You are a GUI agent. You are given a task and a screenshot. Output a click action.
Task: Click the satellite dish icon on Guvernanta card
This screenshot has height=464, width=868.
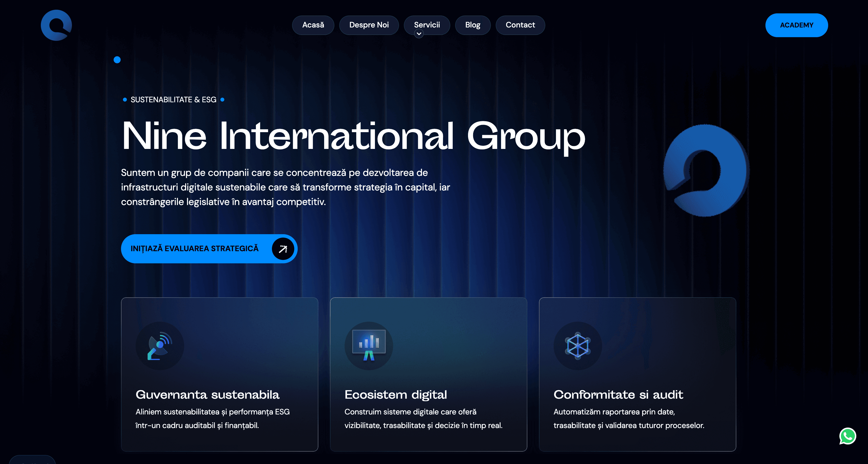[160, 346]
